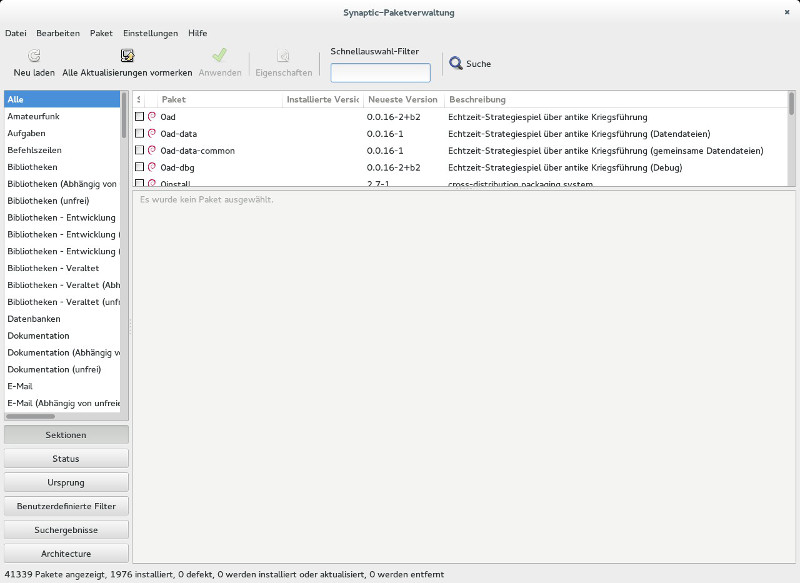
Task: Click the Status filter button
Action: point(66,459)
